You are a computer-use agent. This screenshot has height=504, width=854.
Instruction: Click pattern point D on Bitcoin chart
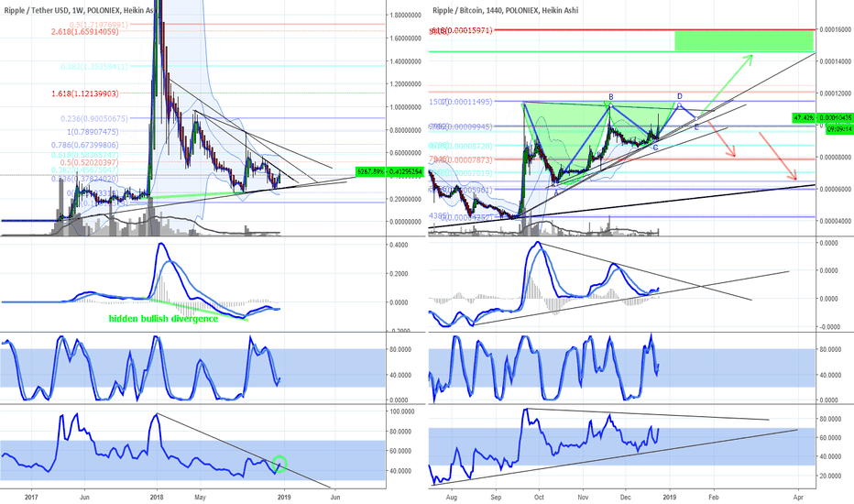[x=679, y=96]
